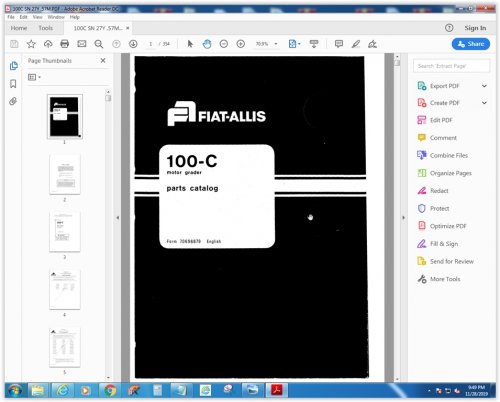Show Page Thumbnails pane icon
The image size is (500, 402).
click(14, 66)
